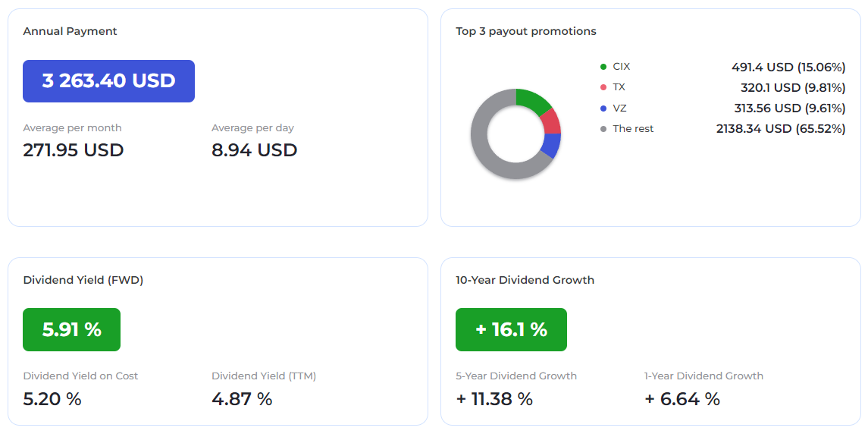Image resolution: width=868 pixels, height=434 pixels.
Task: Click the Annual Payment card title
Action: coord(70,31)
